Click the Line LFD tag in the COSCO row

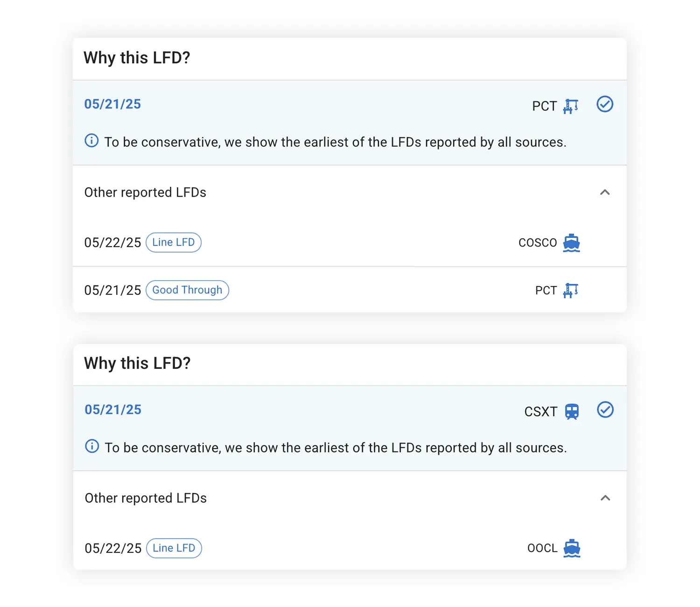(x=174, y=242)
